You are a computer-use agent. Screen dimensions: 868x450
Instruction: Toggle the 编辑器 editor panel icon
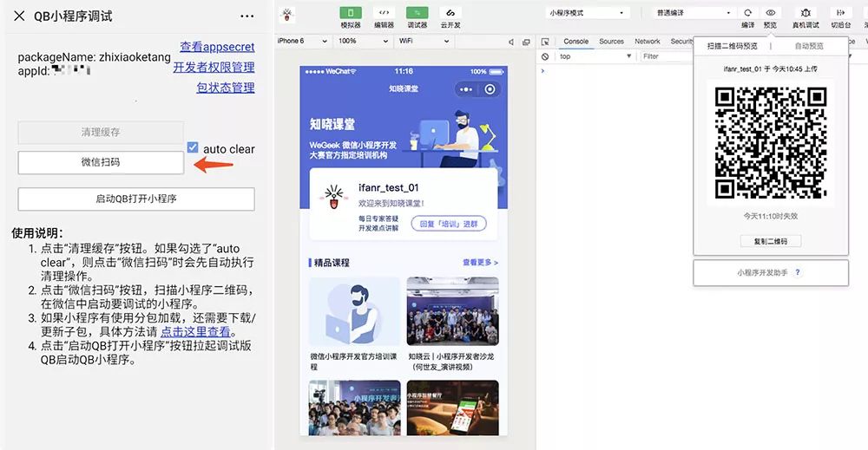pos(384,13)
